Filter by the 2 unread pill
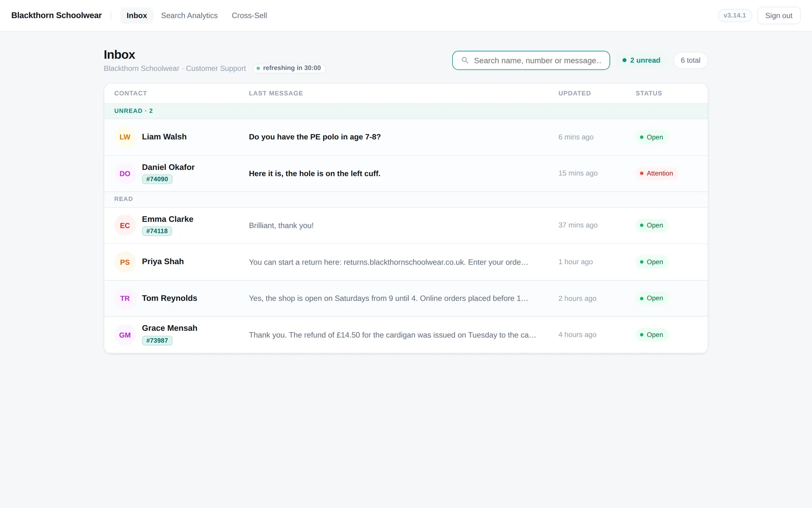812x508 pixels. 641,60
